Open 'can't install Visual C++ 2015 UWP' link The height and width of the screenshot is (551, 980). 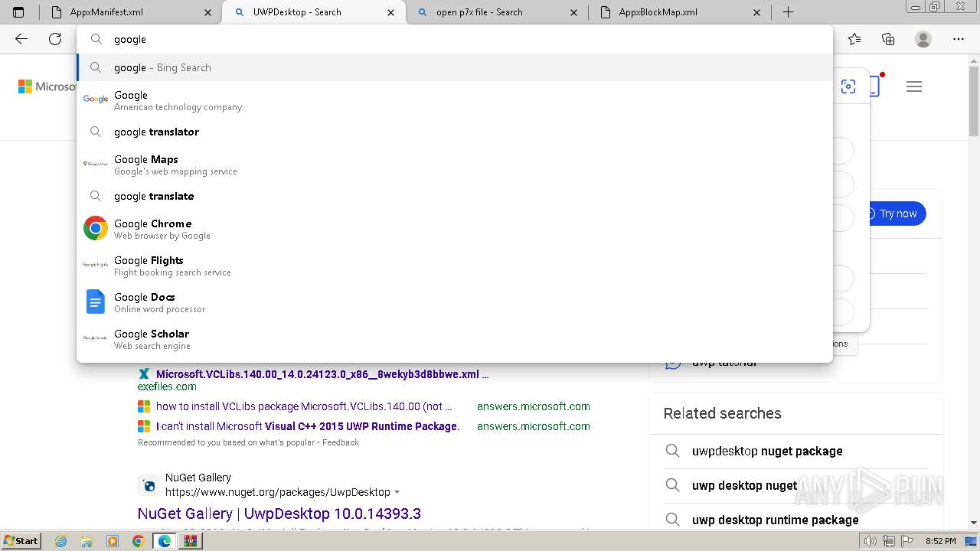pyautogui.click(x=308, y=426)
